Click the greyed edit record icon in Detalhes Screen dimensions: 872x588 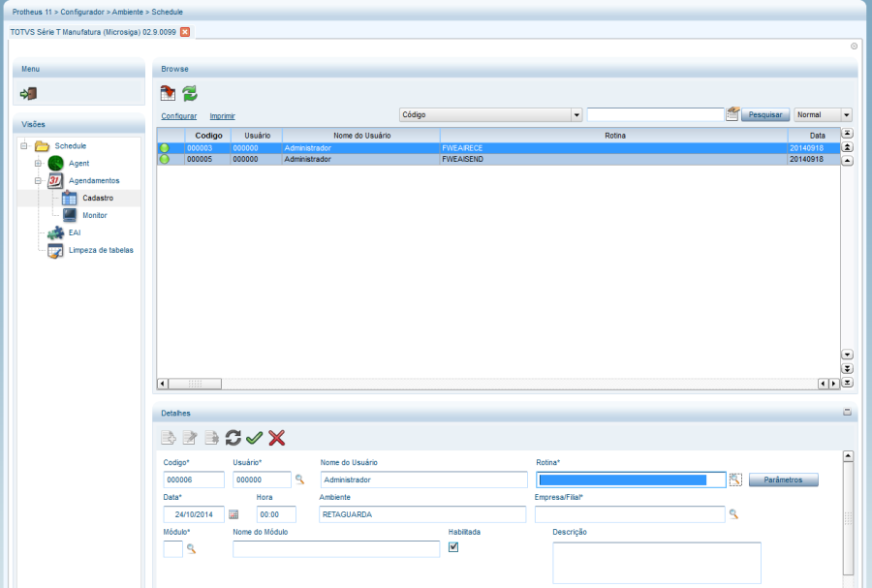tap(190, 438)
